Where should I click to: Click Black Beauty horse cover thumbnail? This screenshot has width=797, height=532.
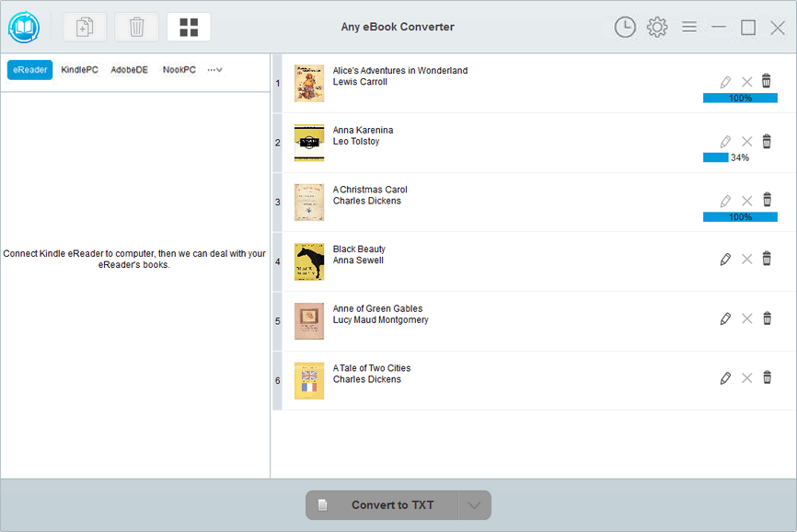click(x=309, y=261)
